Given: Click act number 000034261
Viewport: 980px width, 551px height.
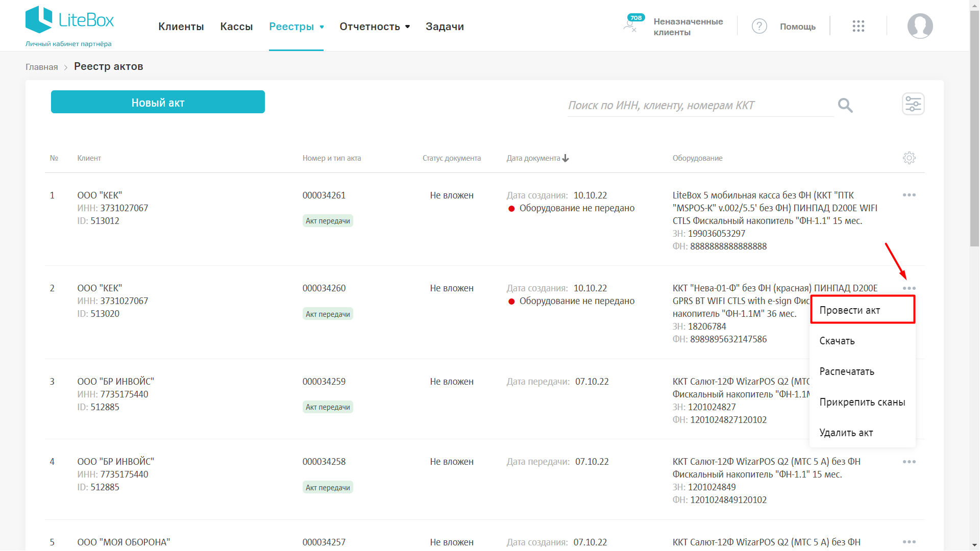Looking at the screenshot, I should pos(324,195).
